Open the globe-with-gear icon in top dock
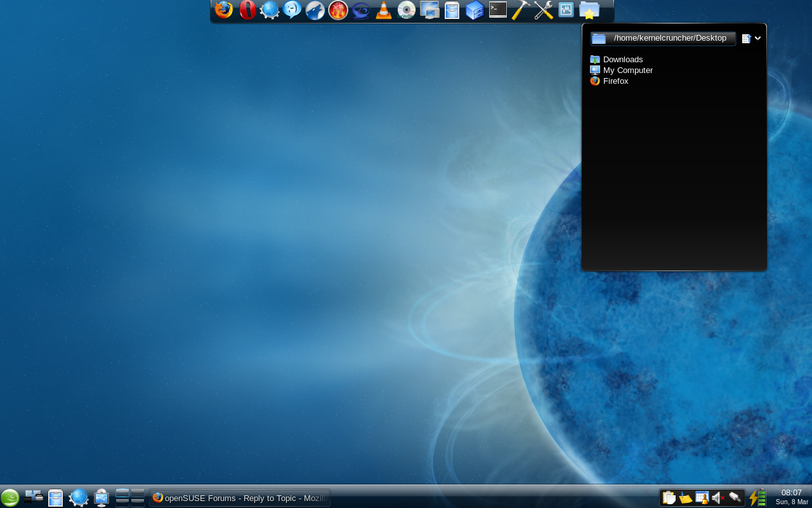 click(x=270, y=10)
